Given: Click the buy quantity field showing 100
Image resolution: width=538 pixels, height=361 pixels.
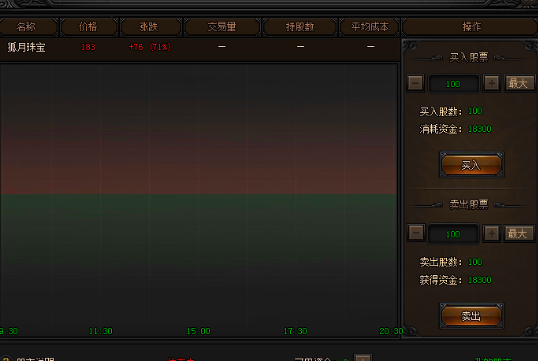Looking at the screenshot, I should coord(453,84).
